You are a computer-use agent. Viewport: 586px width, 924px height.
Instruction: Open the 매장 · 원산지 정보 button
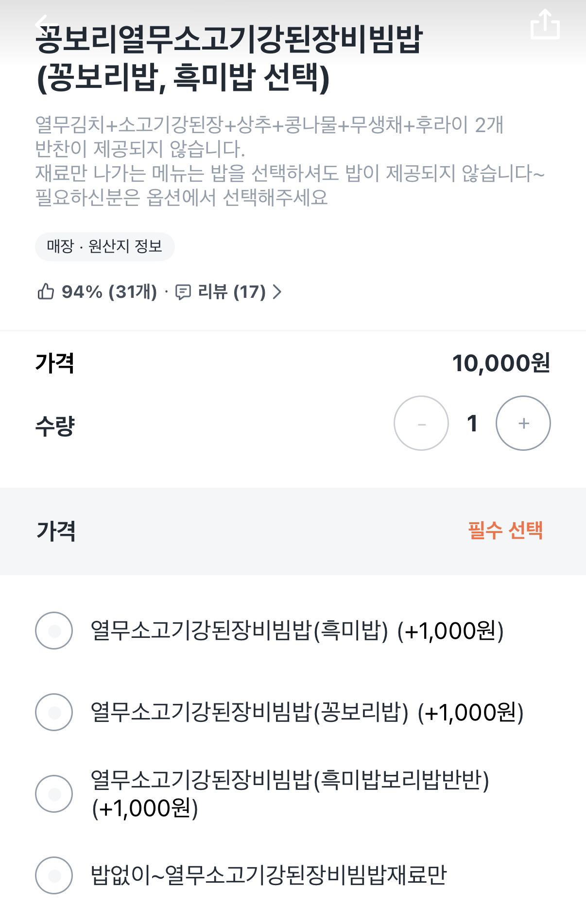(x=104, y=247)
